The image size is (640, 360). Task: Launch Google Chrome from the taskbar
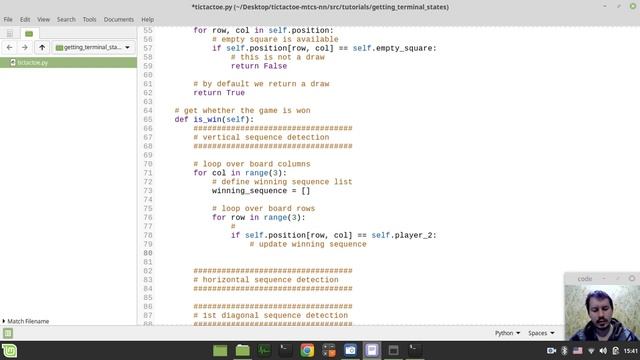pyautogui.click(x=307, y=351)
